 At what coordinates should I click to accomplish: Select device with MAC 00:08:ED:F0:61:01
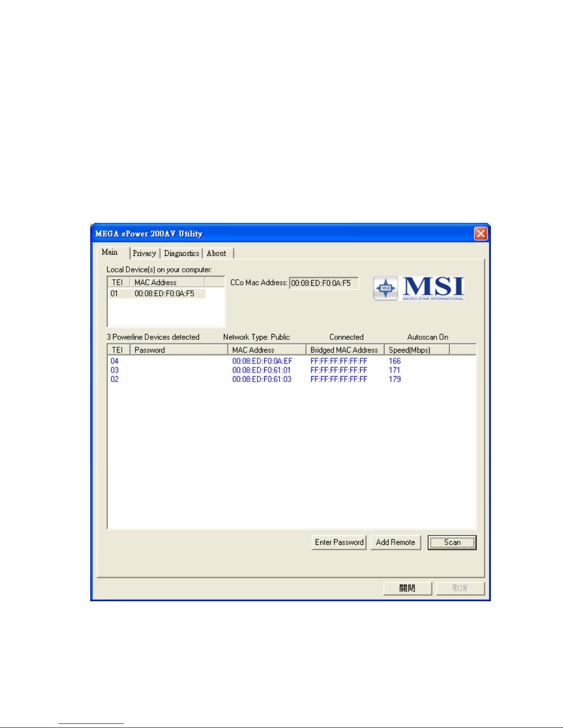point(262,370)
